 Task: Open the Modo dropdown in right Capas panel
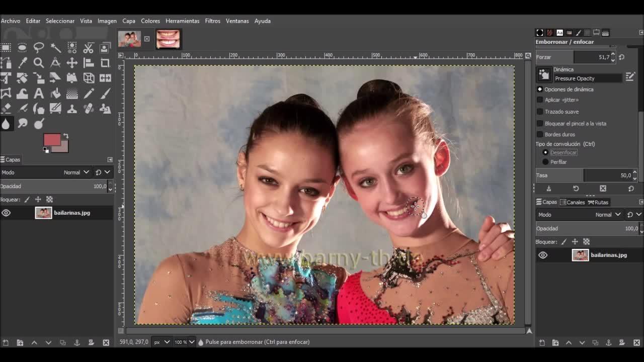click(x=608, y=215)
